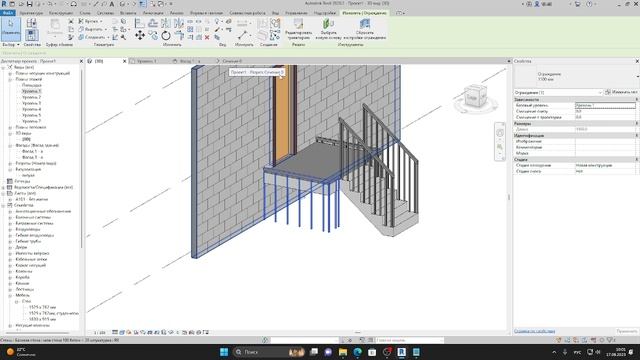Click the Комментарии value field
Screen dimensions: 640x360
[605, 147]
